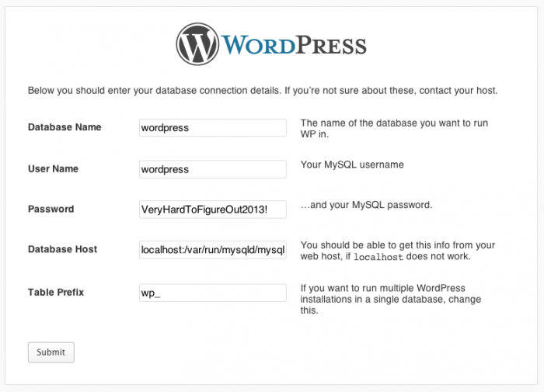Select the Password input field
This screenshot has height=392, width=544.
coord(213,210)
